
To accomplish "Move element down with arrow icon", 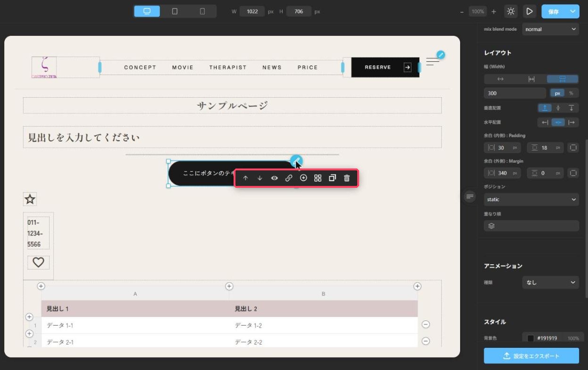I will pyautogui.click(x=260, y=178).
